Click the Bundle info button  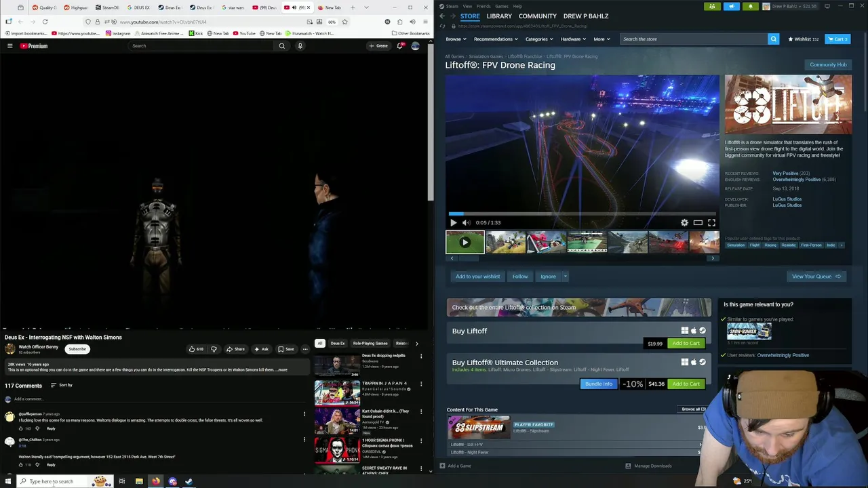tap(599, 384)
